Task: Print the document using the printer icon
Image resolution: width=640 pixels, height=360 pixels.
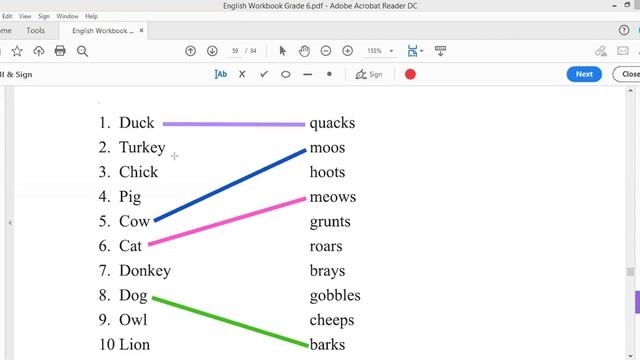Action: pos(60,51)
